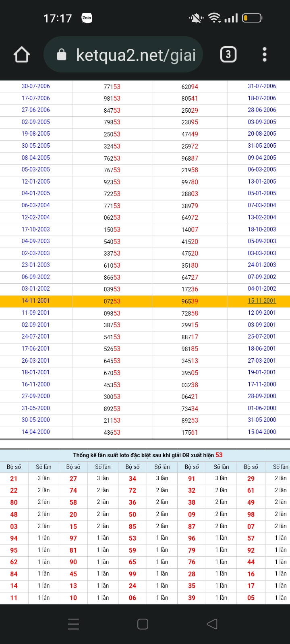Screen dimensions: 290x644
Task: Open the 01-06-2000 date link
Action: point(262,408)
